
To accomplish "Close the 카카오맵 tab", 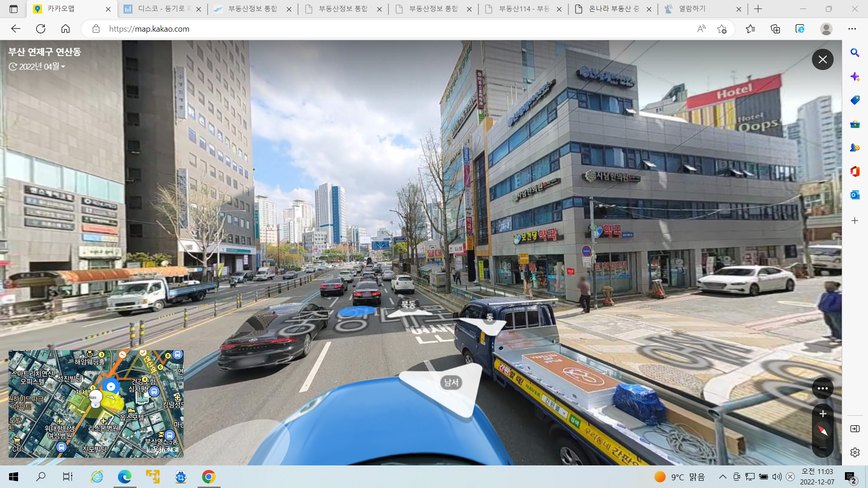I will coord(108,9).
